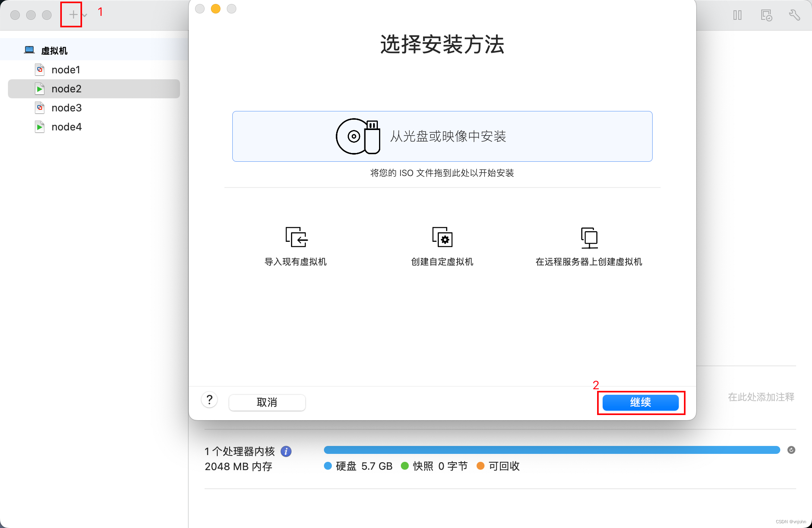Choose 从光盘或映像中安装 install option
812x528 pixels.
coord(442,136)
